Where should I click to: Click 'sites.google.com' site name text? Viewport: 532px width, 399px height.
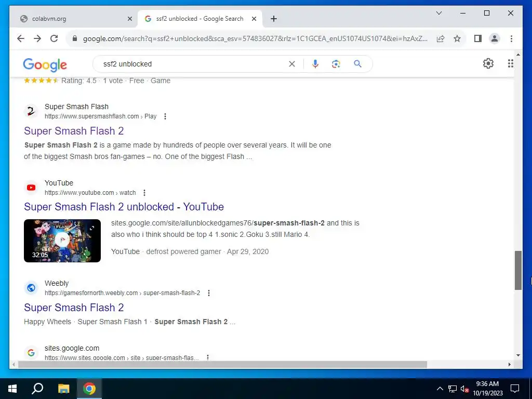(x=72, y=348)
